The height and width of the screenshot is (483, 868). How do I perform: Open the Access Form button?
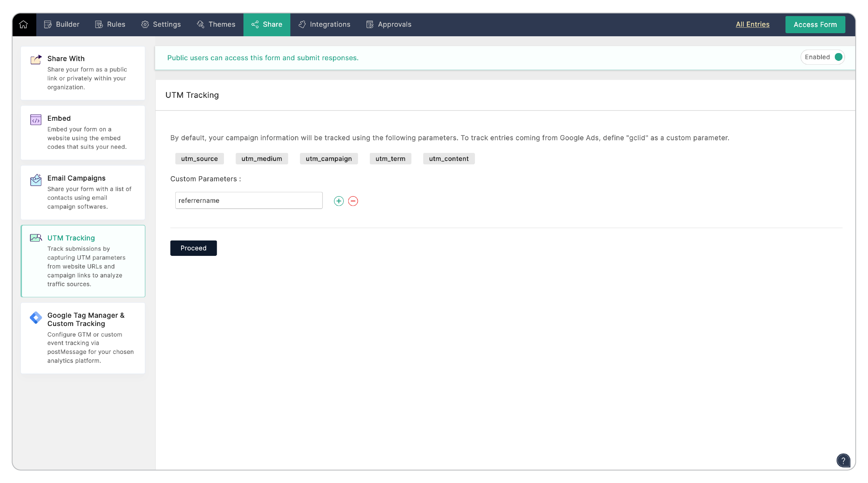[815, 24]
